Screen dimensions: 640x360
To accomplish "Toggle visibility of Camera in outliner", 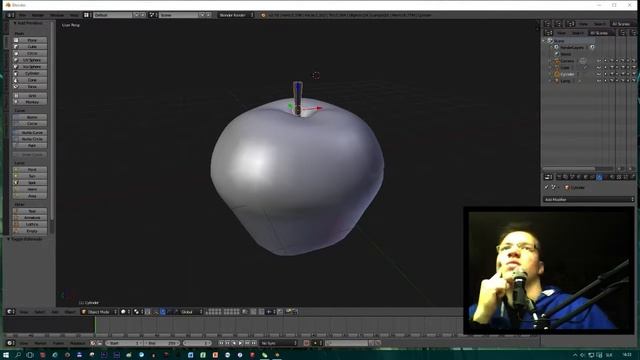I will [599, 61].
